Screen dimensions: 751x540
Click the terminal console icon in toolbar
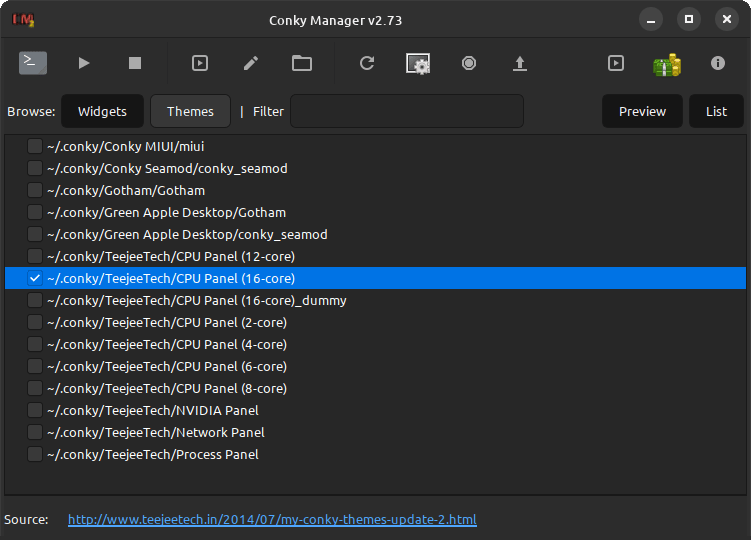[33, 63]
